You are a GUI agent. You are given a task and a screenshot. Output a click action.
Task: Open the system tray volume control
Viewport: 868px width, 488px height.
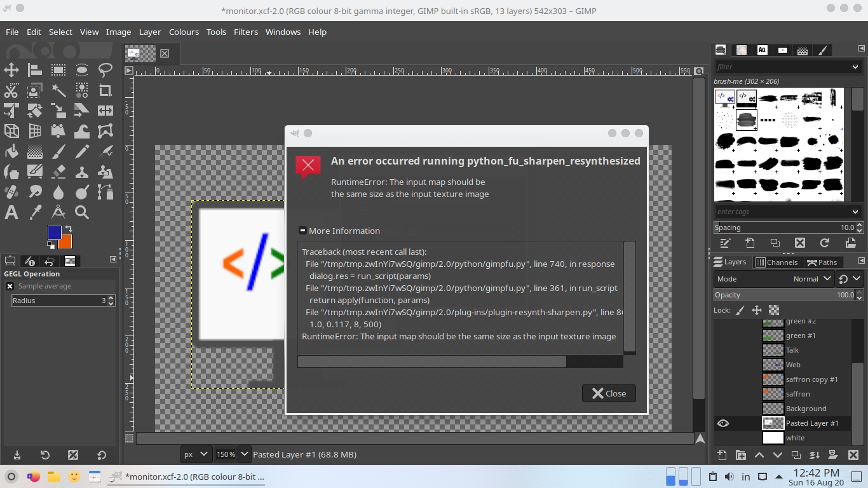click(x=729, y=477)
